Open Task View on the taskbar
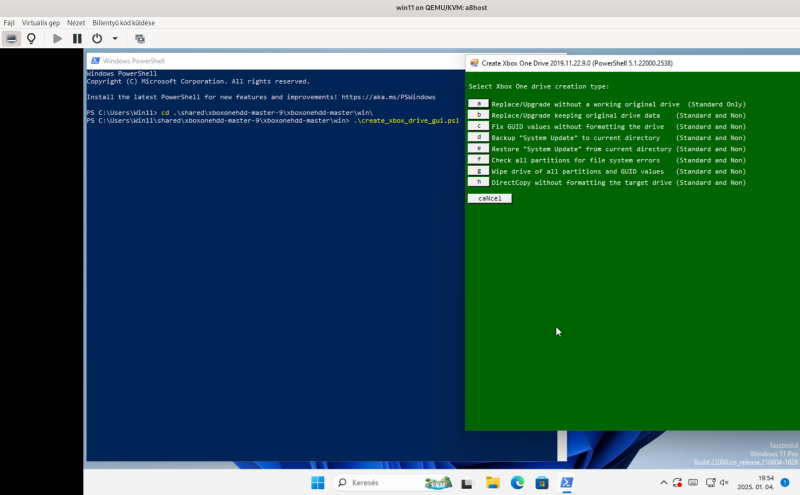 pyautogui.click(x=467, y=483)
